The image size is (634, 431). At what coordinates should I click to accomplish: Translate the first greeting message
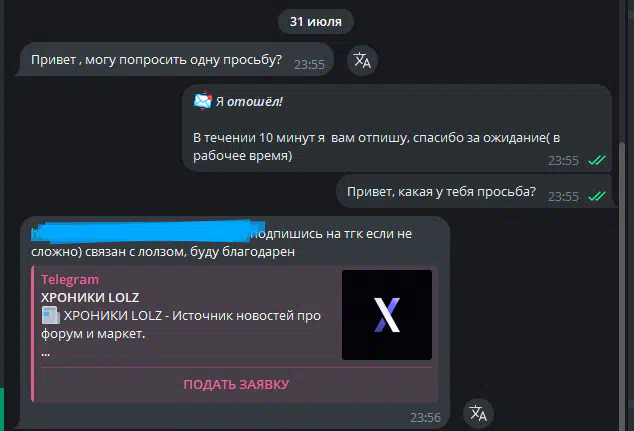[362, 61]
